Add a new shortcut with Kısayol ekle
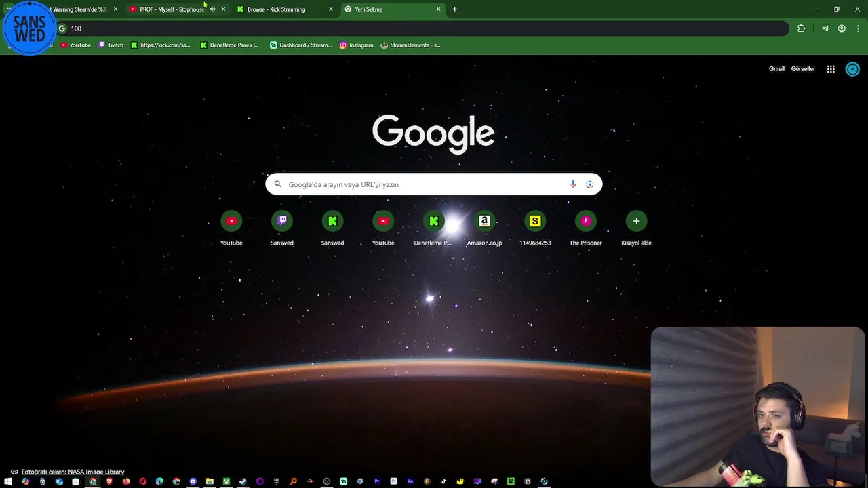868x488 pixels. click(x=636, y=229)
